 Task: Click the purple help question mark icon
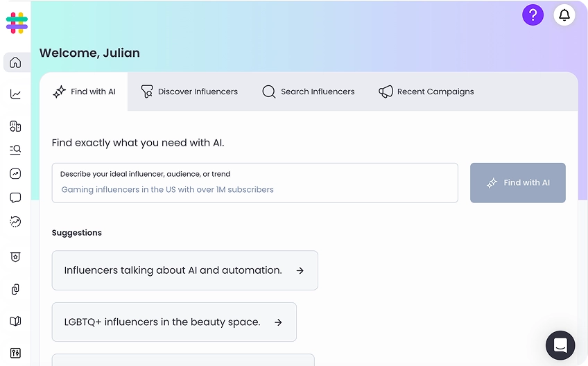pyautogui.click(x=533, y=15)
